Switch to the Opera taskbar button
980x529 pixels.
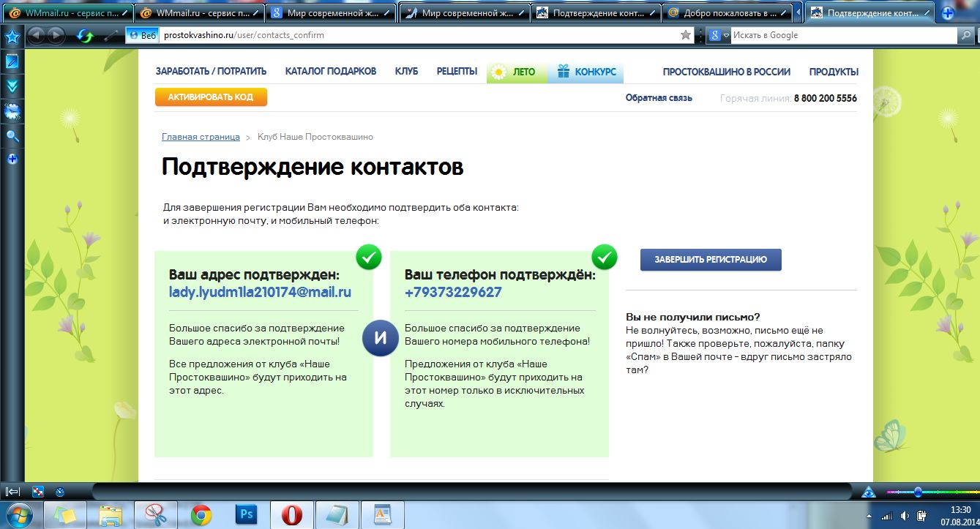292,515
